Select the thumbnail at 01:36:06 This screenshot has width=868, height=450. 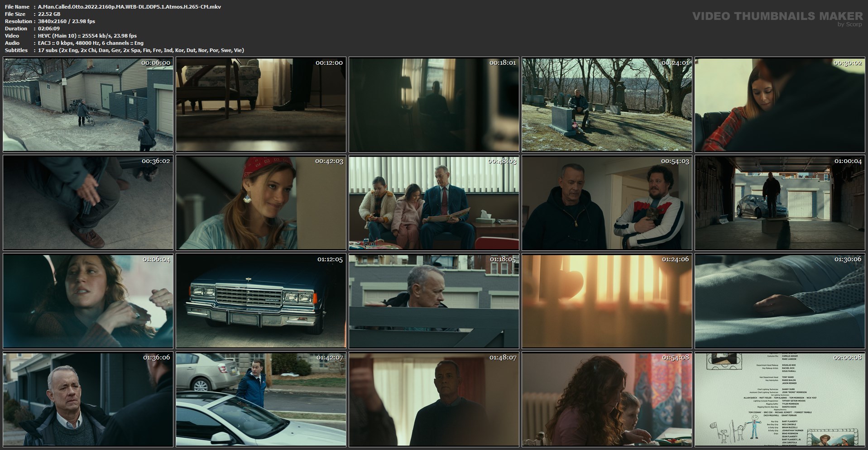pyautogui.click(x=88, y=399)
